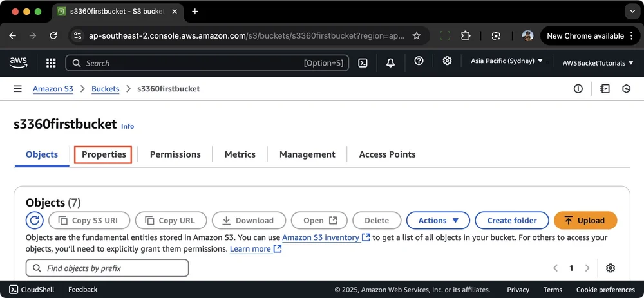644x298 pixels.
Task: Click the hexagon icon at top right
Action: 627,89
